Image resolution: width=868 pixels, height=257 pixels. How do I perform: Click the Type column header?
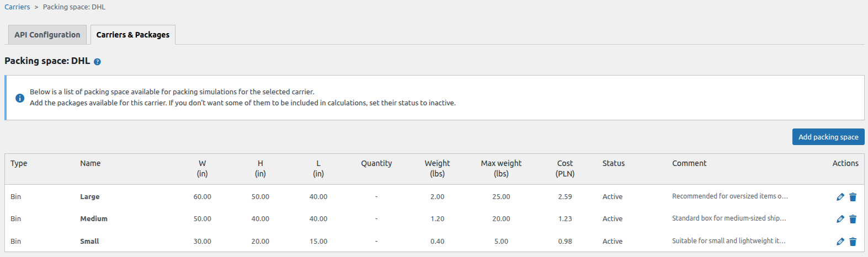pyautogui.click(x=19, y=163)
